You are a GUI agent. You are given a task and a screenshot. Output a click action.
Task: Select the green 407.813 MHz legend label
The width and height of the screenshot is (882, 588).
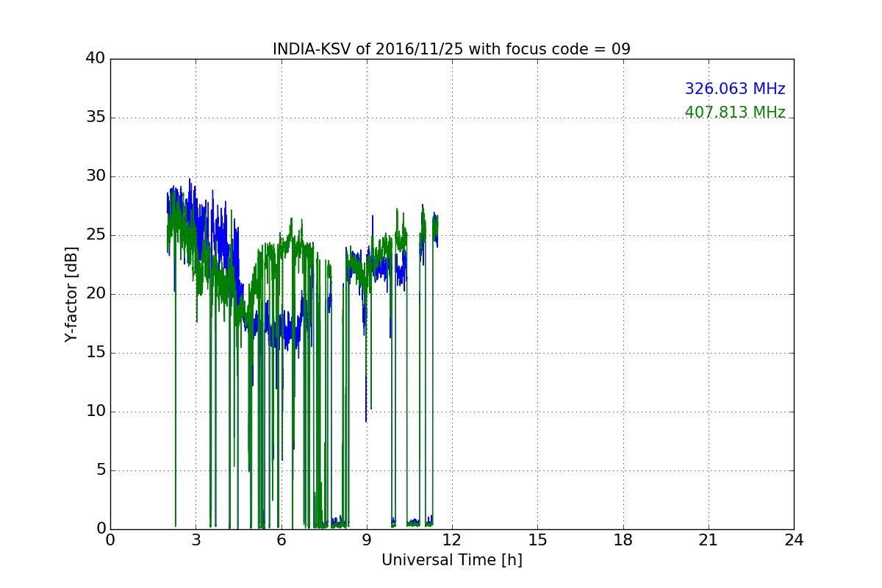[735, 112]
